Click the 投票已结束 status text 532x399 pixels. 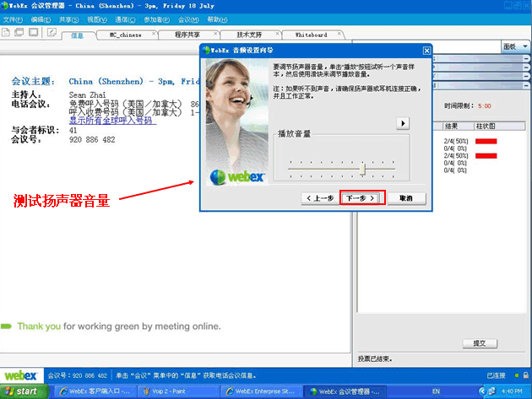point(375,359)
